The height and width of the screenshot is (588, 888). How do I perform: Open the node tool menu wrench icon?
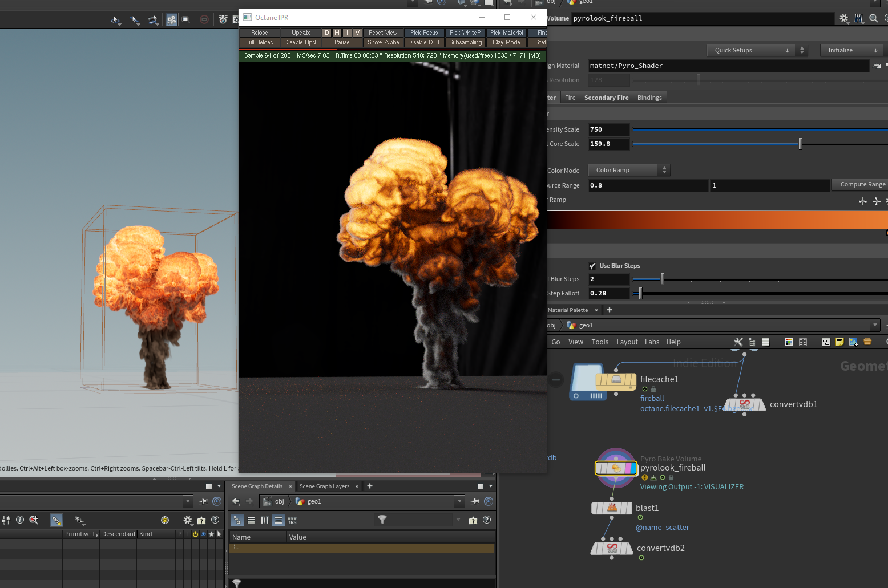(738, 342)
